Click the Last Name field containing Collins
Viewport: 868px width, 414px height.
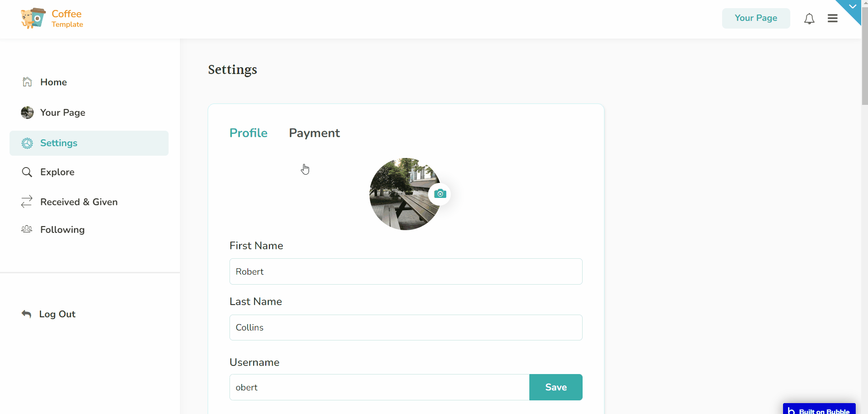pos(406,327)
